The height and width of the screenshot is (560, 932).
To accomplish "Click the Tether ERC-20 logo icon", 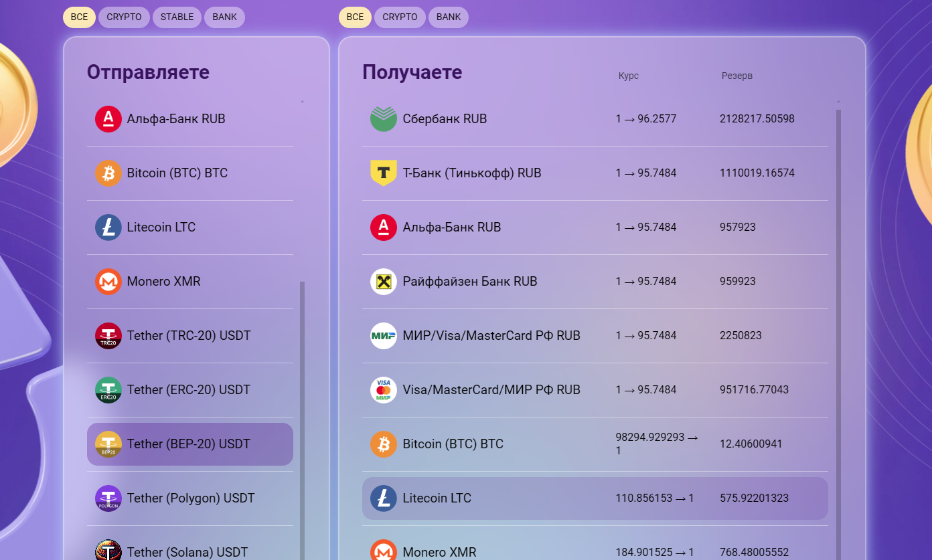I will click(108, 390).
